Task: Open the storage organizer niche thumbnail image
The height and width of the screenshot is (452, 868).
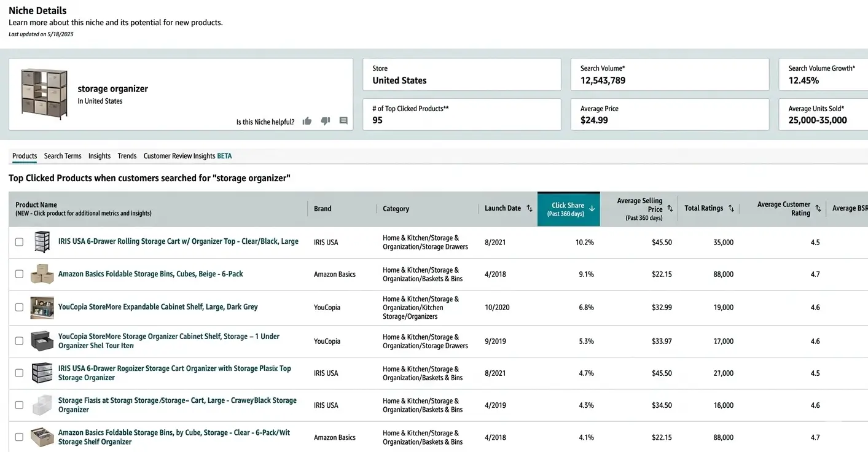Action: pyautogui.click(x=44, y=94)
